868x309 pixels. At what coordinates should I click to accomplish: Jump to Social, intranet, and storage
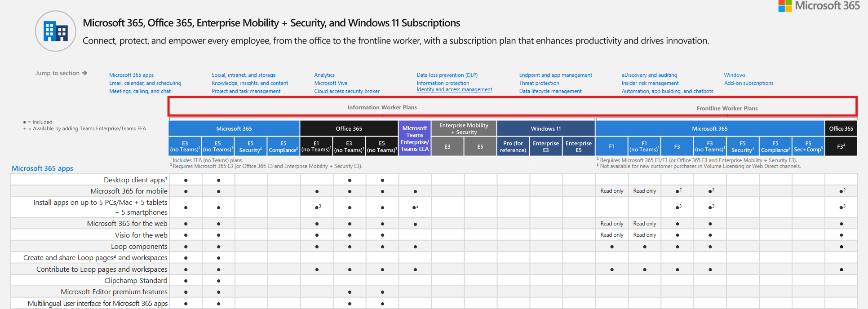pyautogui.click(x=244, y=75)
